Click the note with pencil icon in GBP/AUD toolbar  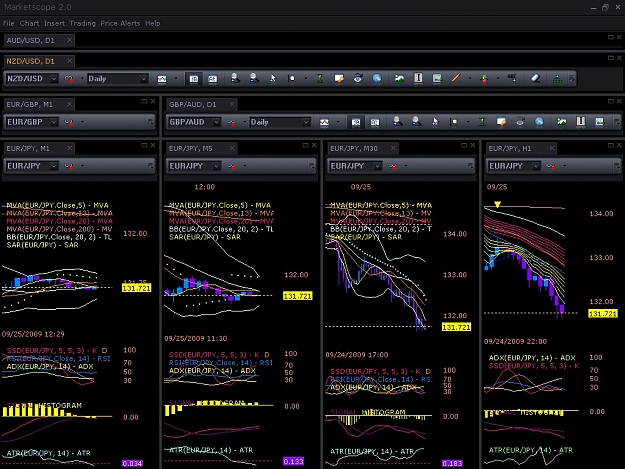(x=501, y=122)
